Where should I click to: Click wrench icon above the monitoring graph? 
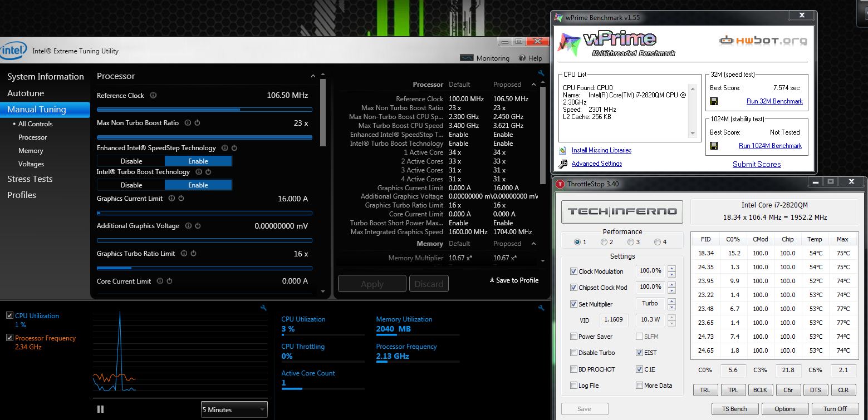click(263, 308)
